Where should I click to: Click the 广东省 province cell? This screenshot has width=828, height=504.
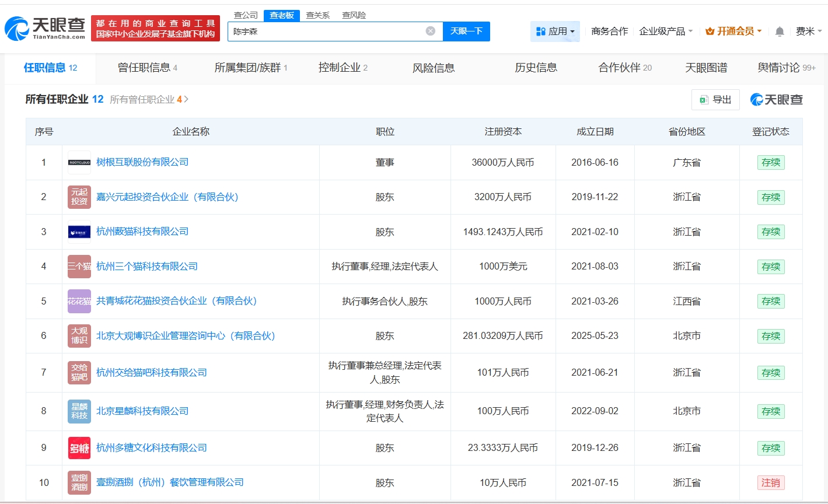pyautogui.click(x=687, y=163)
